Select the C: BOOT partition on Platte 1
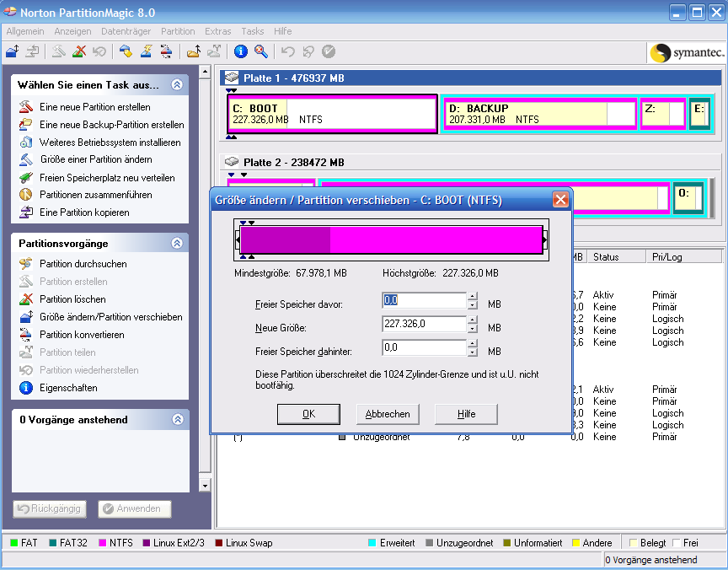Image resolution: width=728 pixels, height=570 pixels. (x=333, y=114)
